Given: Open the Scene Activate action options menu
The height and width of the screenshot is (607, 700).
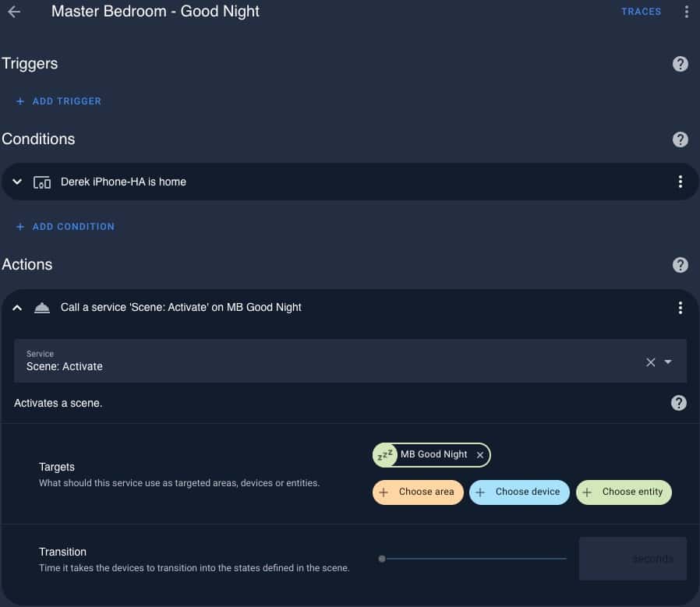Looking at the screenshot, I should pos(680,308).
